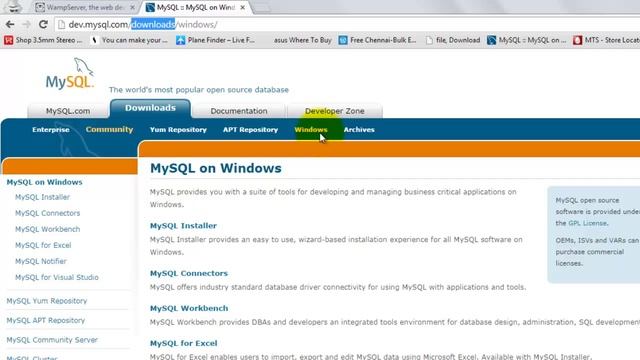Image resolution: width=640 pixels, height=360 pixels.
Task: Open the Archives submenu item
Action: 359,130
